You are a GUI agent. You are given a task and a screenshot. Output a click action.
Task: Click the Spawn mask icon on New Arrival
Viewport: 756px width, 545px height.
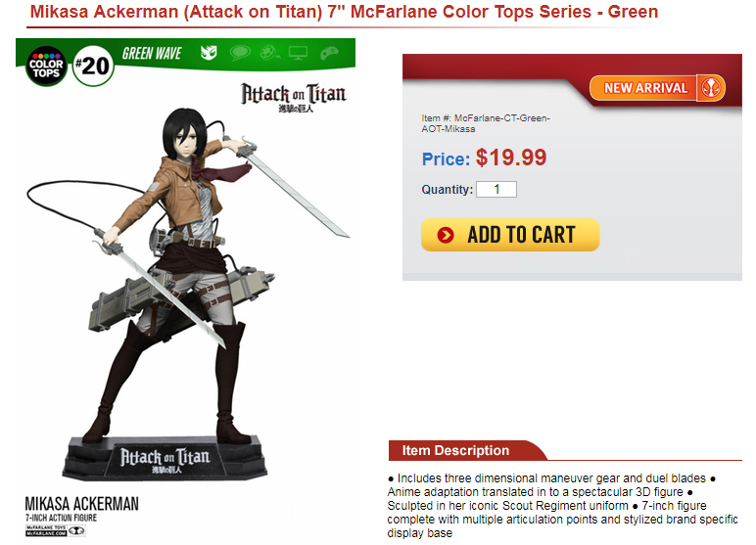tap(711, 88)
